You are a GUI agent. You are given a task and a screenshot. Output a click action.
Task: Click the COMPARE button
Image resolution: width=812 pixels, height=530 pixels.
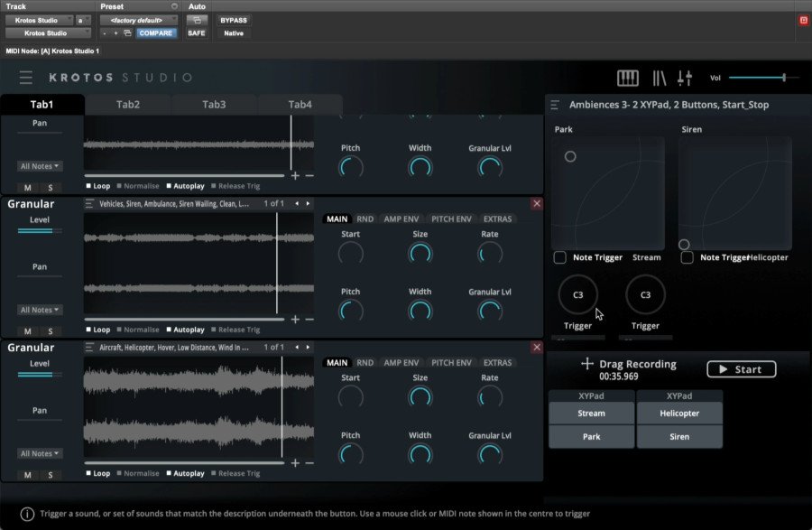tap(156, 33)
